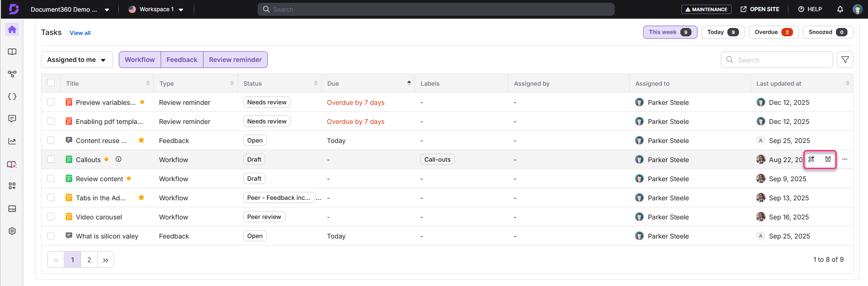The image size is (868, 286).
Task: Click the OPEN SITE button
Action: pos(760,9)
